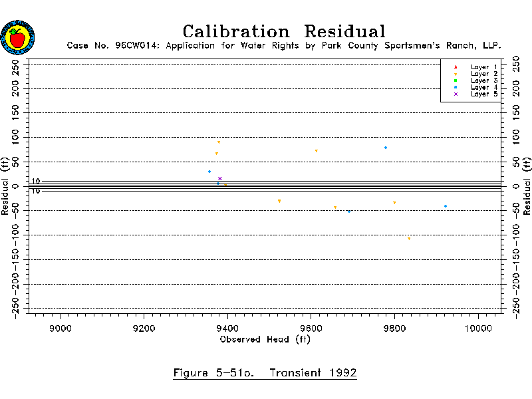Click the Layer 3 green square legend marker

pyautogui.click(x=456, y=80)
